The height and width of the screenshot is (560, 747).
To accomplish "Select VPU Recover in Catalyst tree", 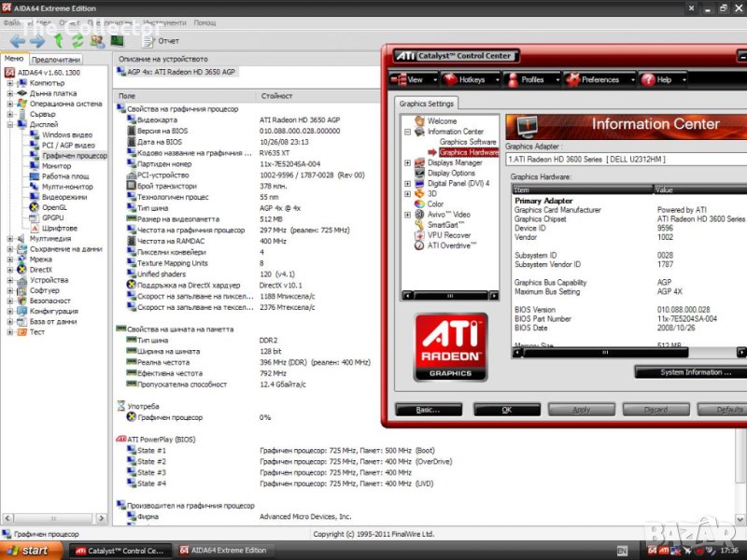I will (x=449, y=235).
